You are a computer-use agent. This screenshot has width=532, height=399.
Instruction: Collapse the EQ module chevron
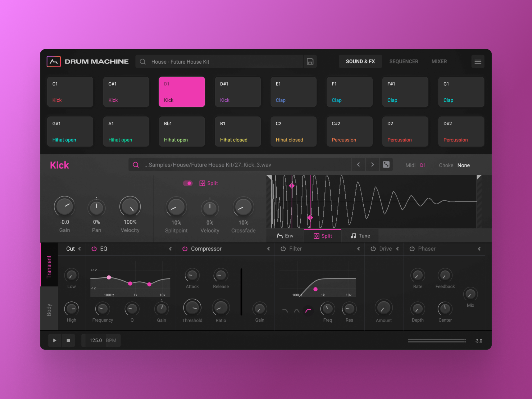click(170, 249)
